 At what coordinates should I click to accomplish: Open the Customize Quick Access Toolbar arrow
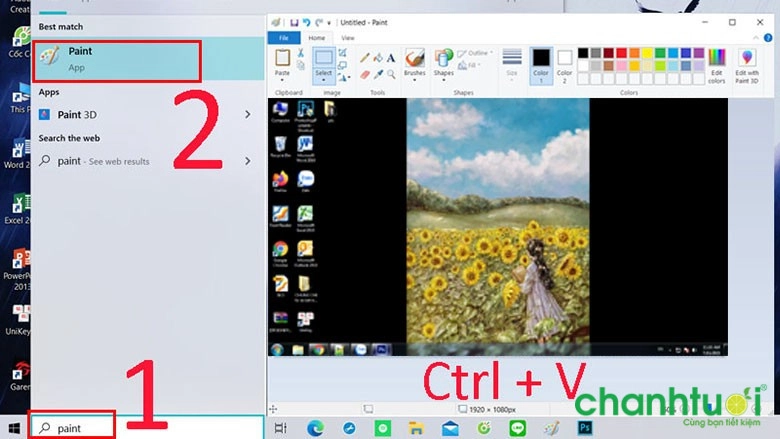(329, 23)
